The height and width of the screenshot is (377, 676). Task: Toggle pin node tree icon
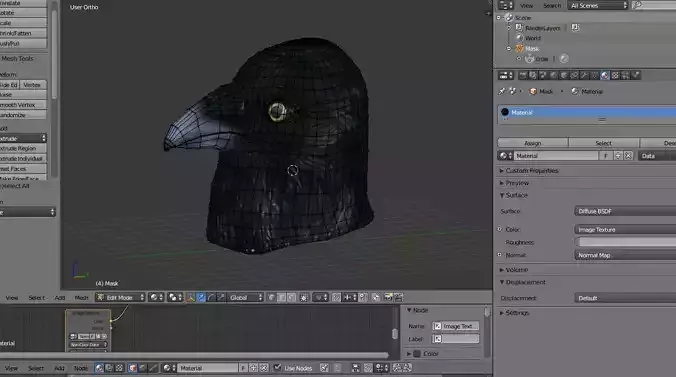tap(324, 368)
